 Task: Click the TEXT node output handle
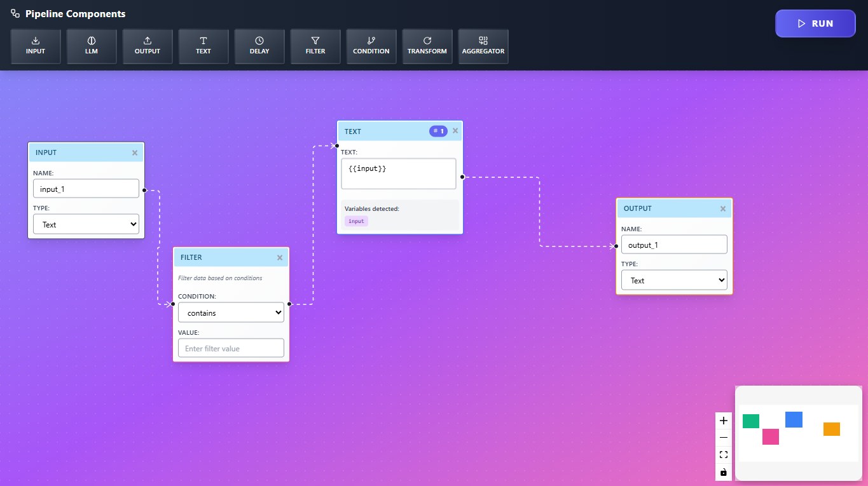pyautogui.click(x=462, y=177)
